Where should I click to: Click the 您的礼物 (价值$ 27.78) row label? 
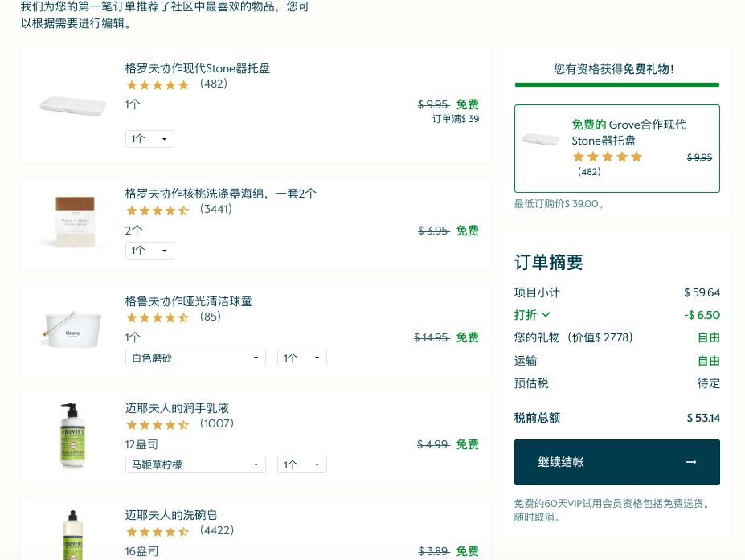tap(574, 337)
